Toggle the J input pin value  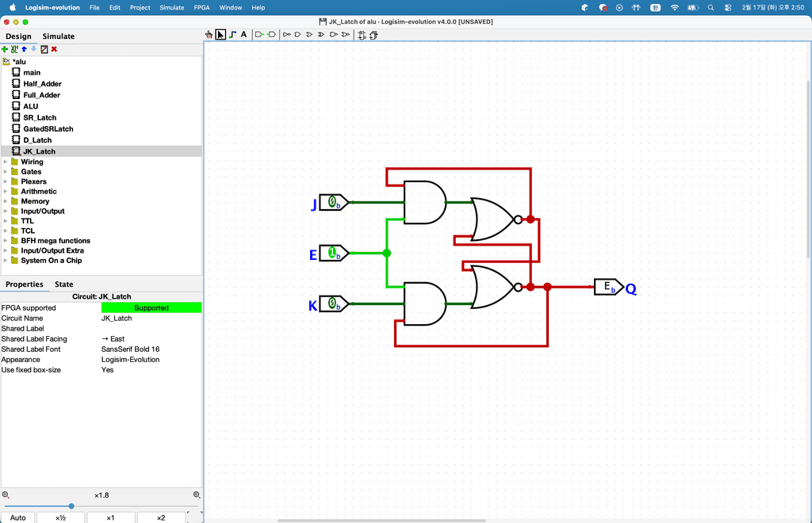tap(333, 203)
